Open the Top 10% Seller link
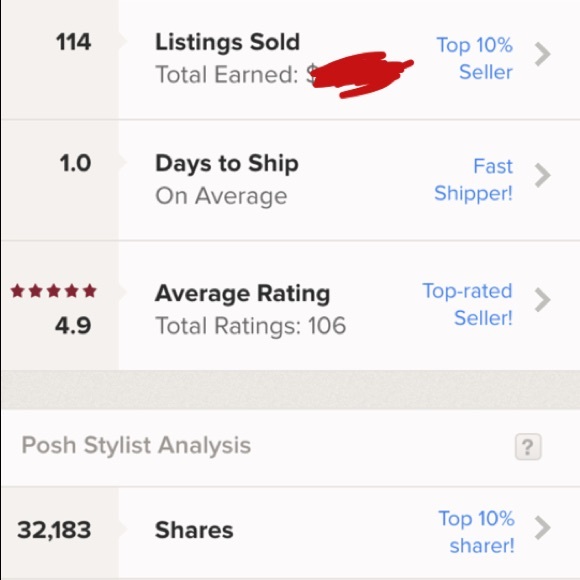Screen dimensions: 580x580 (x=475, y=58)
